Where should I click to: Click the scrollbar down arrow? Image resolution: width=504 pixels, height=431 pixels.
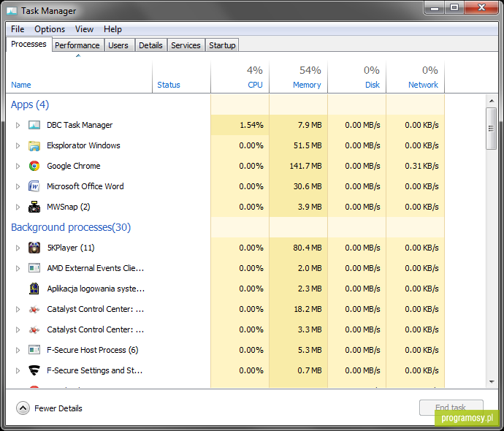pyautogui.click(x=492, y=382)
